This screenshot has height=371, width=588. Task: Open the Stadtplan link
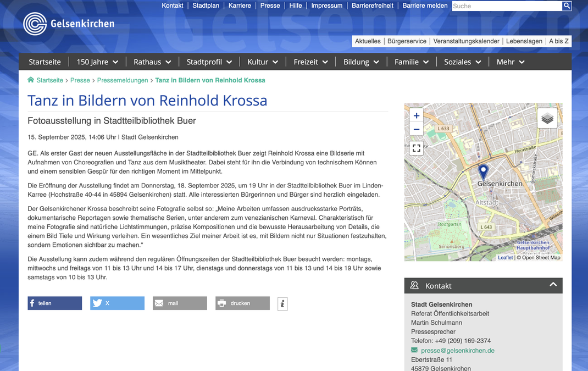coord(206,5)
